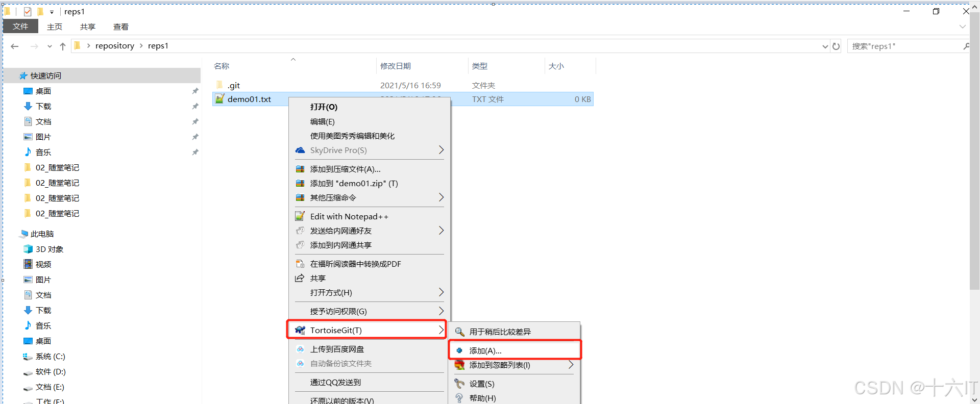
Task: Select 快速访问 in the navigation pane
Action: click(x=46, y=75)
